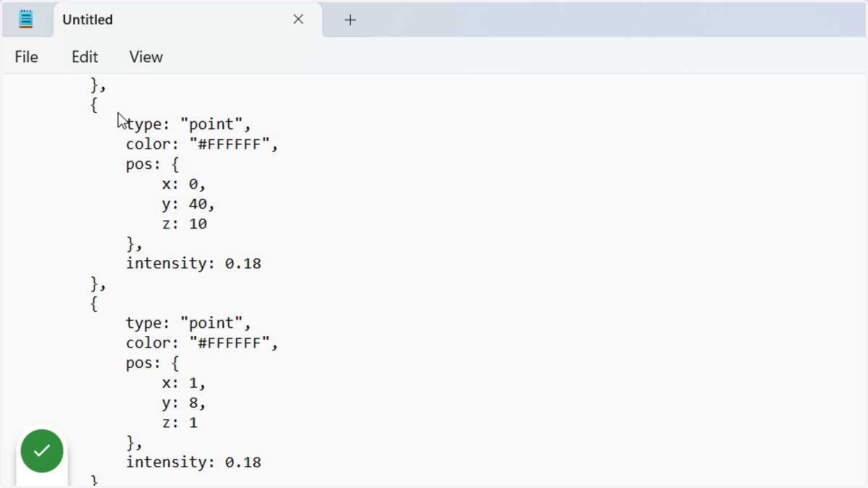This screenshot has height=488, width=868.
Task: Click the second type: "point" line
Action: [x=189, y=323]
